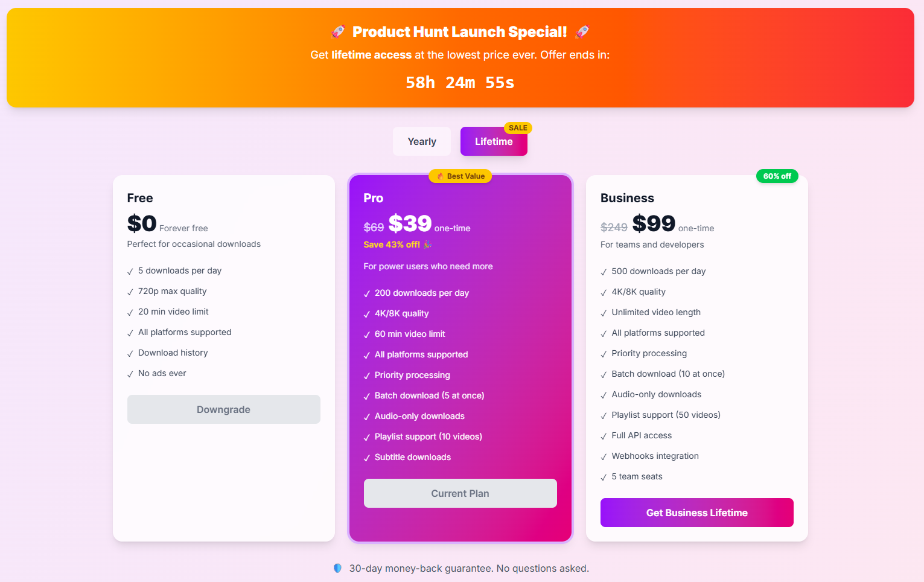Screen dimensions: 924x582
Task: Click Get Business Lifetime button
Action: 696,512
